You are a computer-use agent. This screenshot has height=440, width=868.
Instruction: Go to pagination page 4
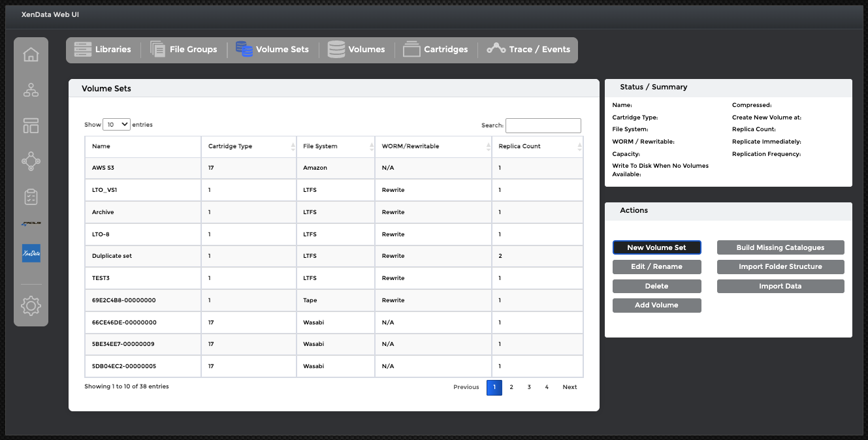pyautogui.click(x=547, y=387)
